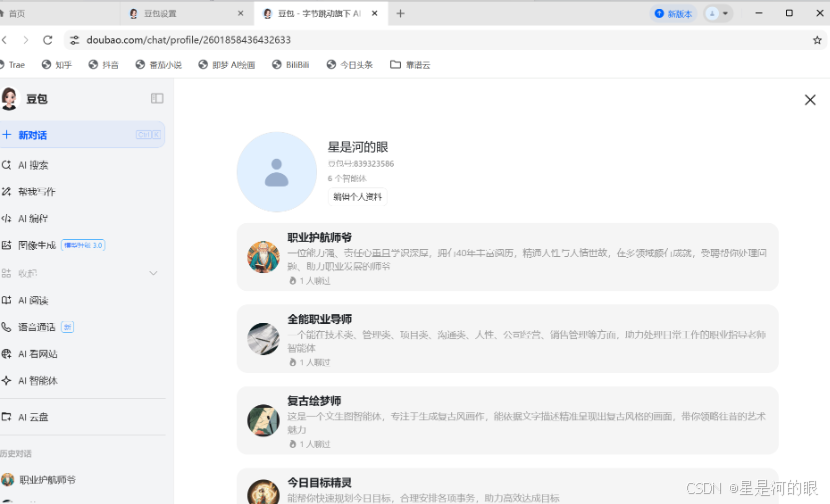This screenshot has width=830, height=504.
Task: Go forward in browser history
Action: tap(25, 40)
